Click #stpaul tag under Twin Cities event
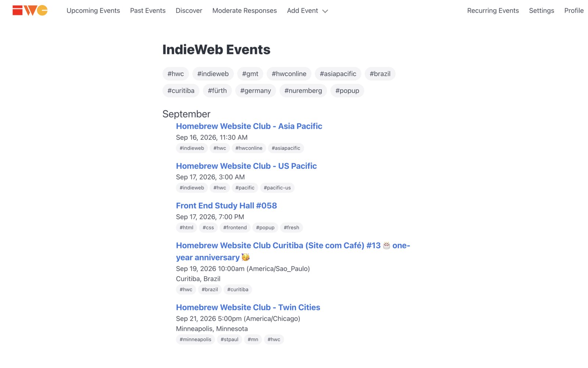 (229, 339)
